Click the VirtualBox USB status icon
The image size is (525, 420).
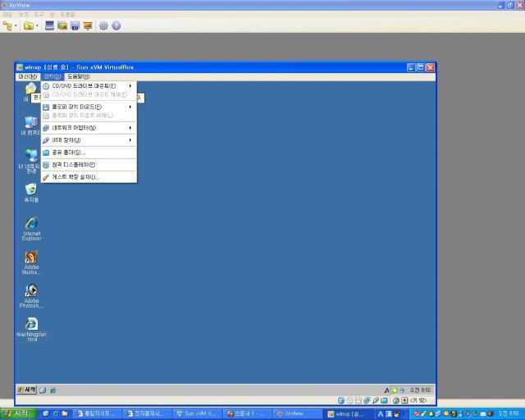pyautogui.click(x=376, y=400)
